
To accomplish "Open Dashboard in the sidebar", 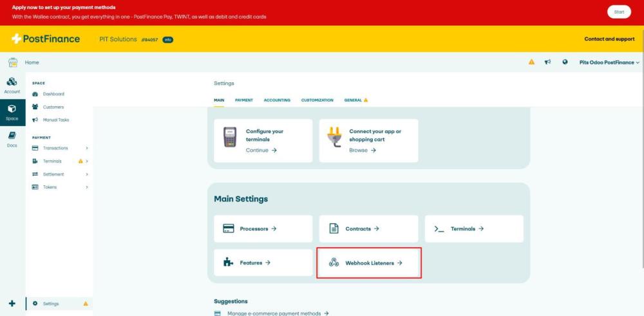I will [x=54, y=94].
